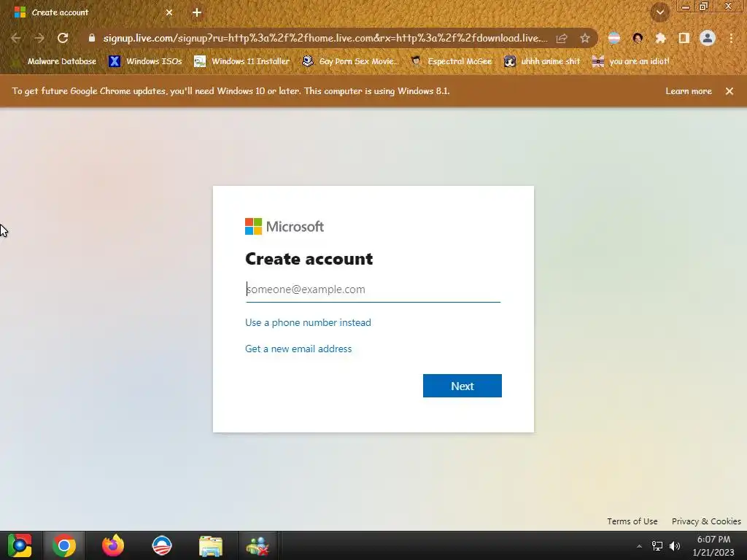Click the round avatar extension icon

point(638,38)
